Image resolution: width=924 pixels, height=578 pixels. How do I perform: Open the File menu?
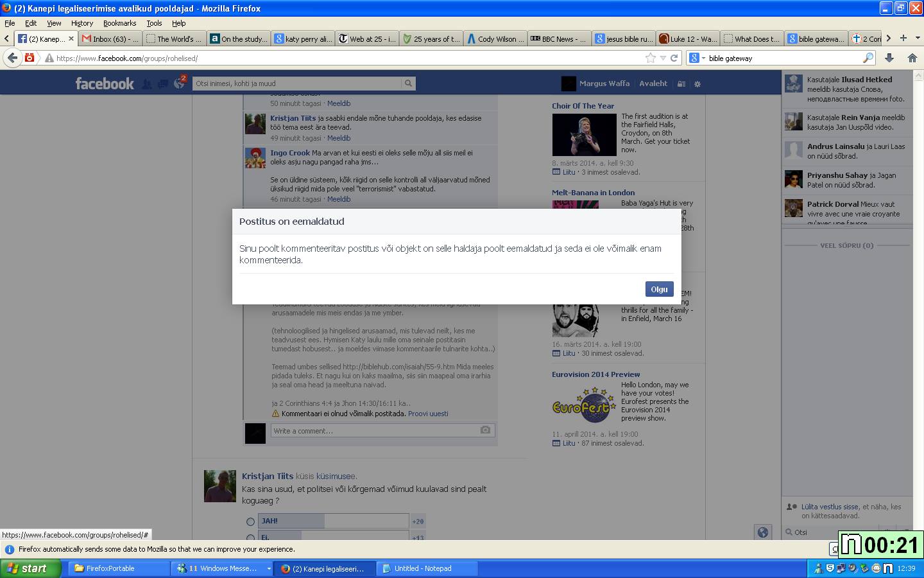tap(10, 22)
